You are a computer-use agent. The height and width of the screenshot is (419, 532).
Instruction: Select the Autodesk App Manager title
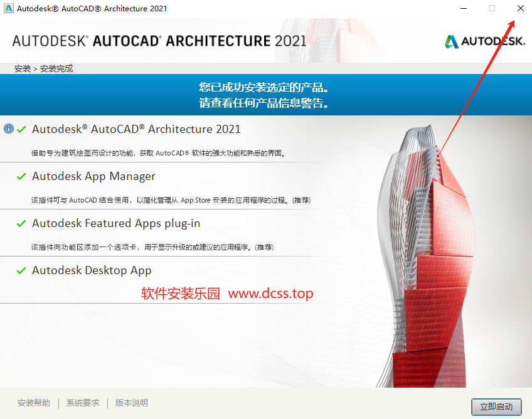[93, 176]
